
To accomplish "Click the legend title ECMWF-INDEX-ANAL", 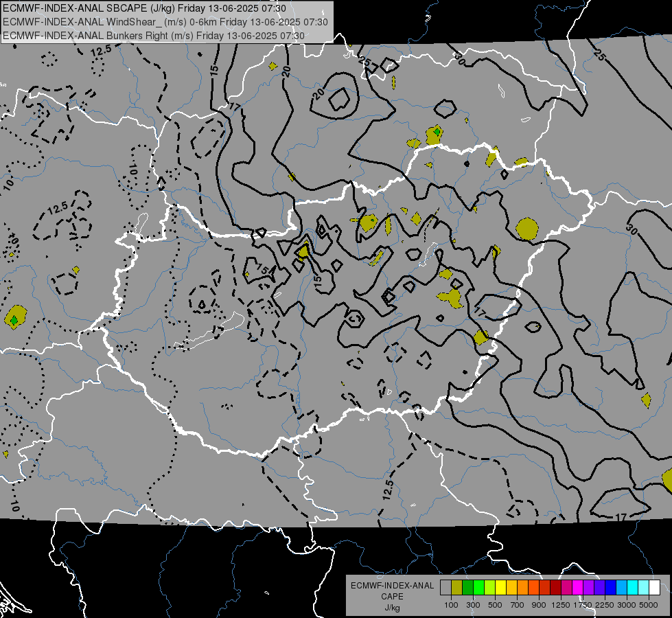I will (x=392, y=586).
